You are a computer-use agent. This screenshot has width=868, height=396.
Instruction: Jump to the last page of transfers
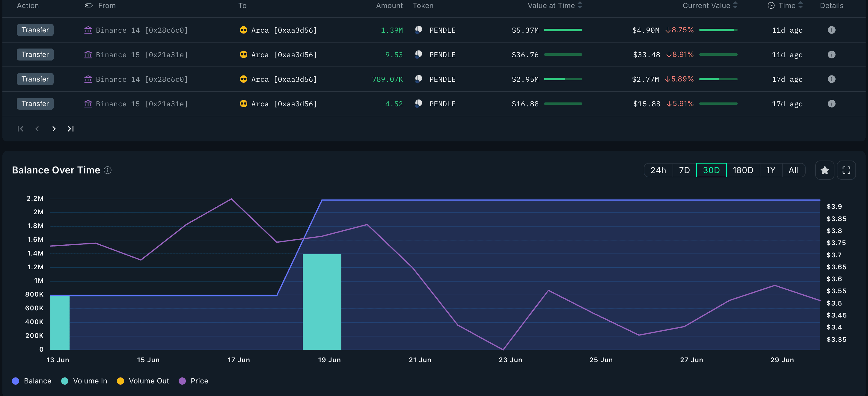70,129
